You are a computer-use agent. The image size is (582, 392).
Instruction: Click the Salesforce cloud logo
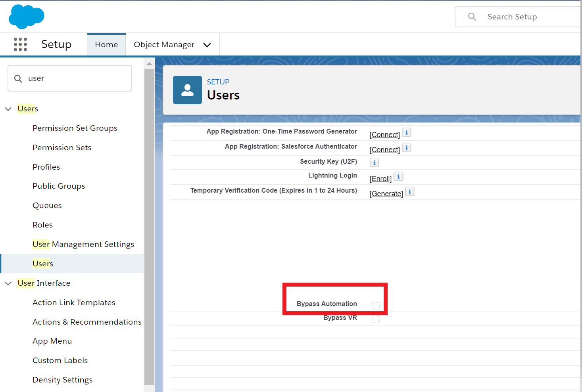(26, 17)
